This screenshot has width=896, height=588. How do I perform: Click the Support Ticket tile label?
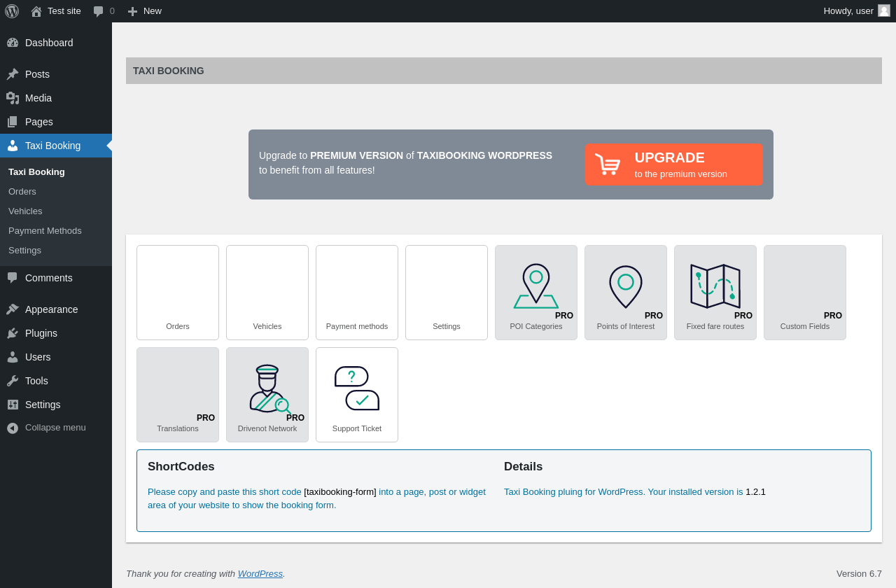[357, 428]
